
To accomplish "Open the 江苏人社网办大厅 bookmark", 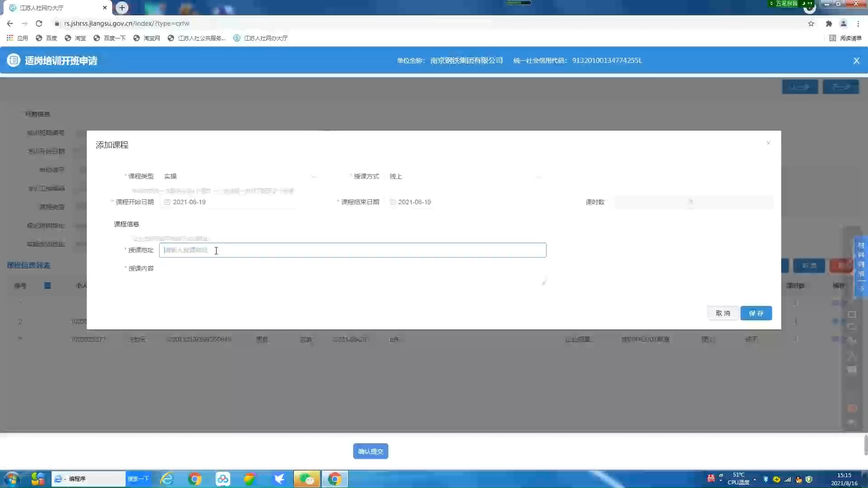I will 261,38.
